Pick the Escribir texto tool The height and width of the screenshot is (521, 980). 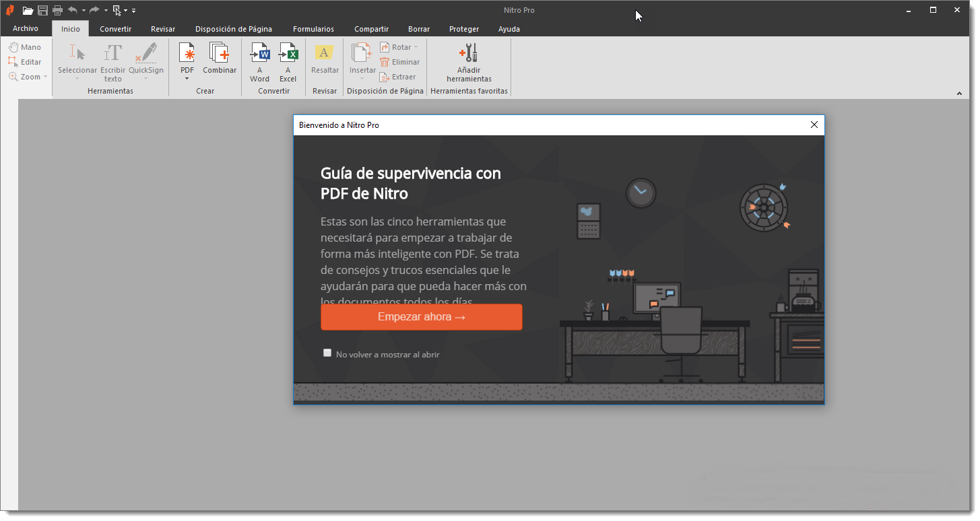[113, 62]
